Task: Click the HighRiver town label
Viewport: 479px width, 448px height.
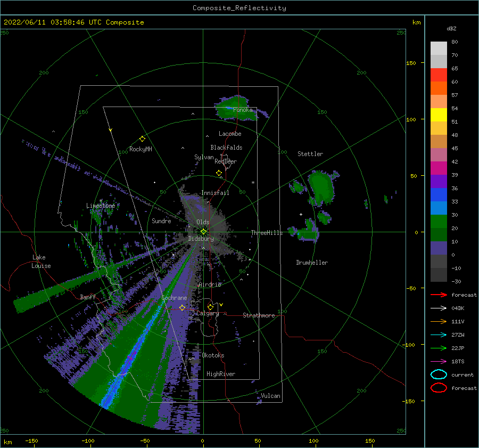Action: 221,374
